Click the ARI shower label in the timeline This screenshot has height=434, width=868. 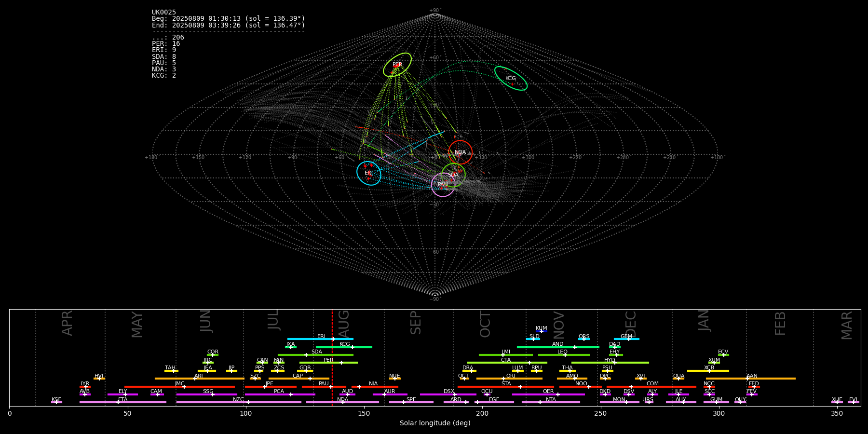[x=199, y=376]
